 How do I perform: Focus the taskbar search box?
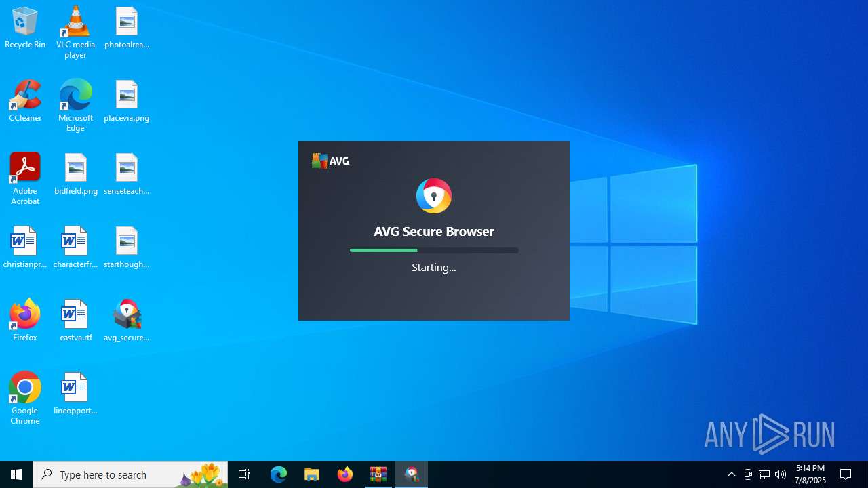pos(130,474)
